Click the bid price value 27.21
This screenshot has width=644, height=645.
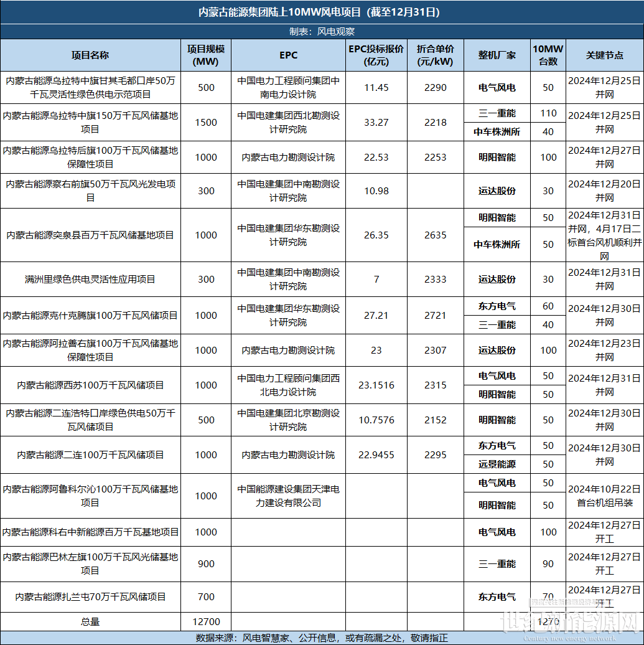click(x=376, y=316)
